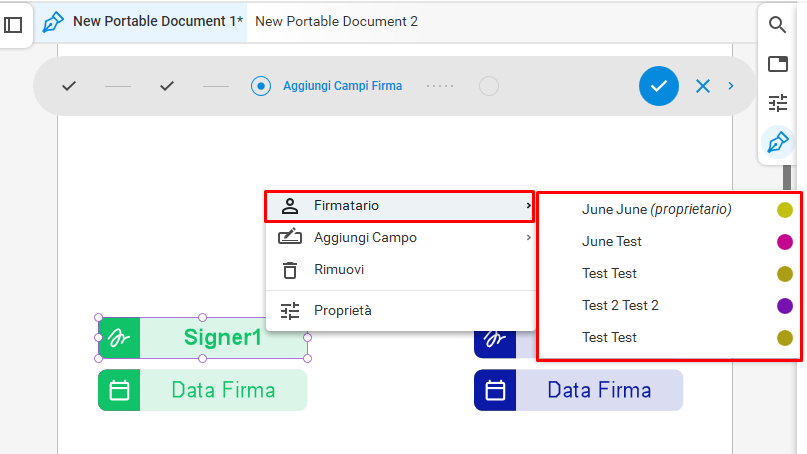Click the first completed step checkmark
The image size is (807, 454).
click(x=69, y=86)
